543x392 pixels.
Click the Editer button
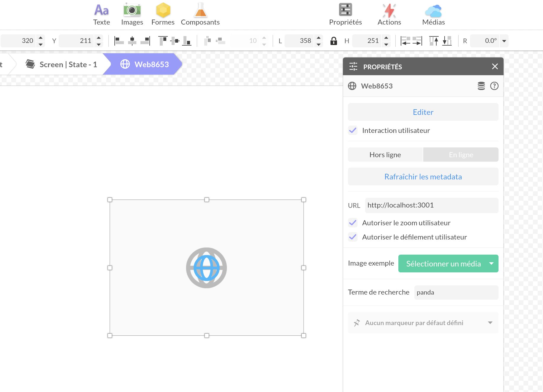click(x=423, y=112)
